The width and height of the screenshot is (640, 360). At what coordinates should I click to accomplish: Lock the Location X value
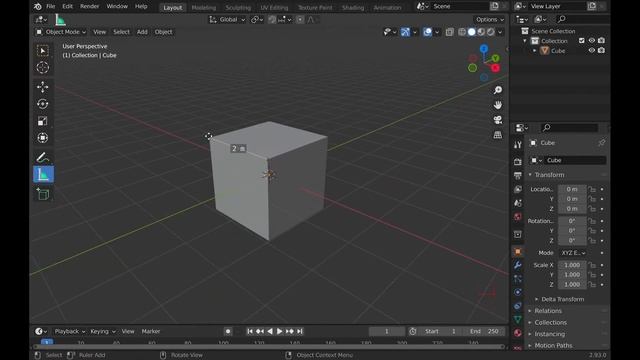point(592,189)
